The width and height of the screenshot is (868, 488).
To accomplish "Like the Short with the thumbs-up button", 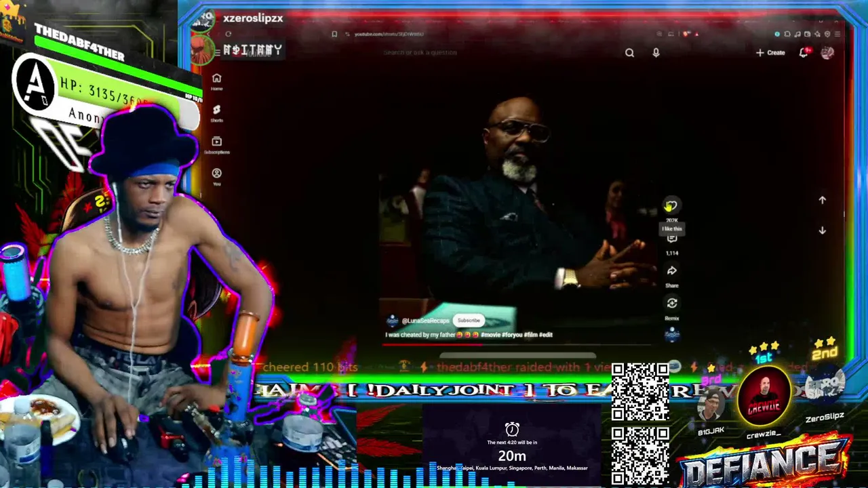I will click(x=671, y=205).
